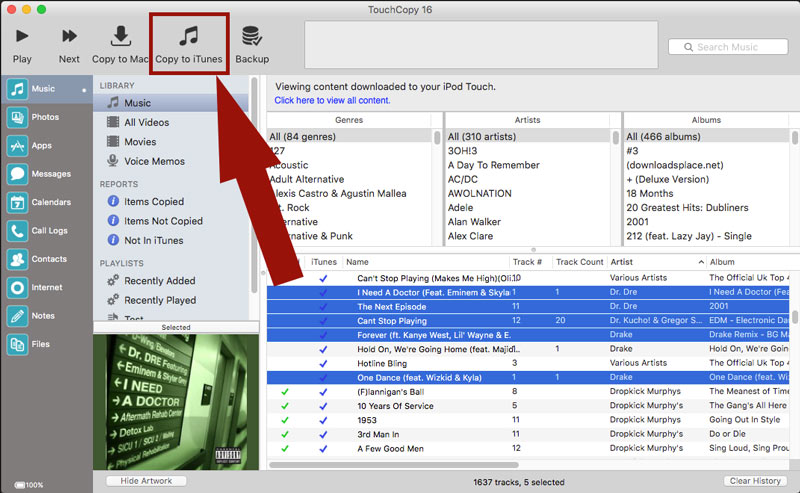Select track I Need A Doctor

click(x=528, y=292)
